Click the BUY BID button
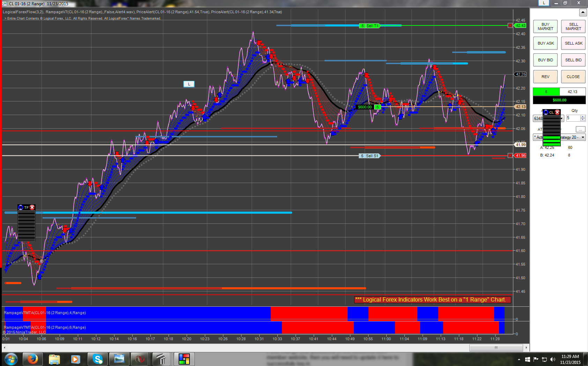Image resolution: width=588 pixels, height=366 pixels. tap(545, 60)
